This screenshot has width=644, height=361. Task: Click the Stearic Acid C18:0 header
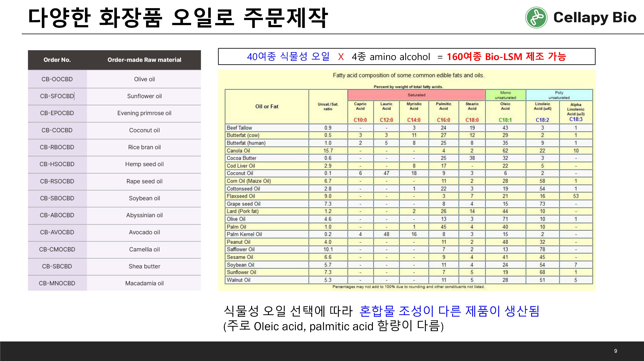click(x=472, y=112)
